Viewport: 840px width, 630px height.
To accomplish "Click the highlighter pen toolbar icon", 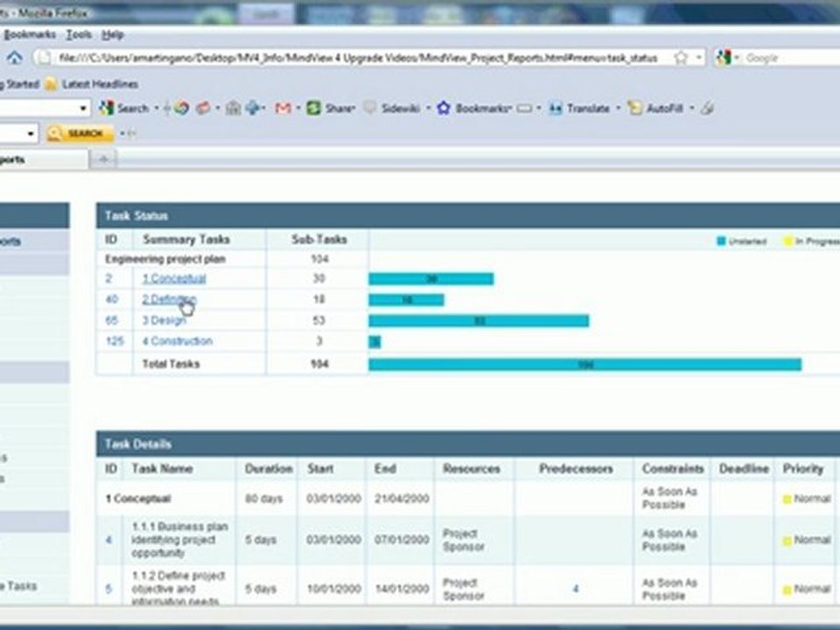I will [707, 108].
